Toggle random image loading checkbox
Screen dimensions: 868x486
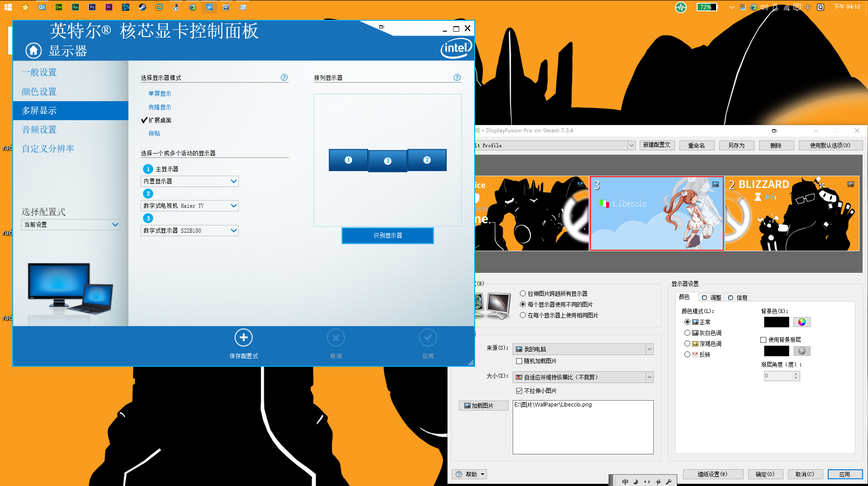tap(519, 361)
